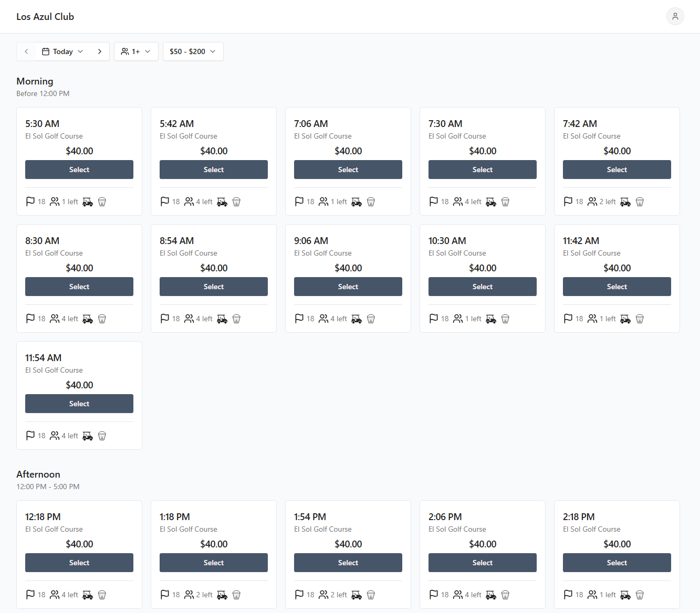Click the flag icon on the 7:06 AM card

click(x=298, y=201)
